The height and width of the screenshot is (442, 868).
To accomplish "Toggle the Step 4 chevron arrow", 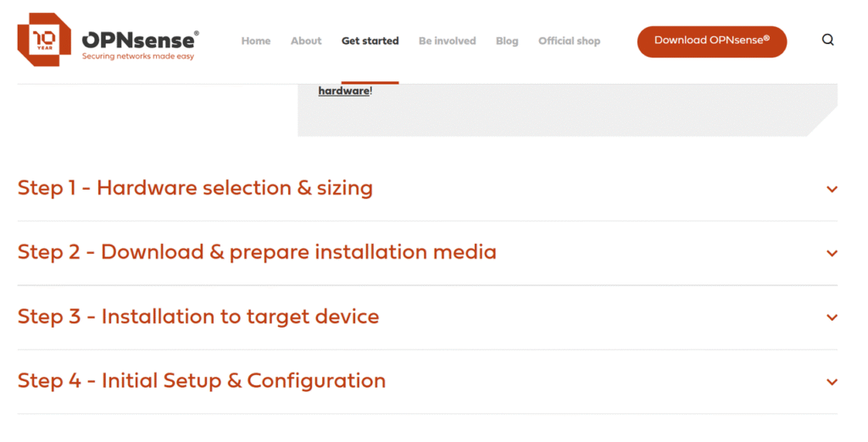I will pos(832,382).
